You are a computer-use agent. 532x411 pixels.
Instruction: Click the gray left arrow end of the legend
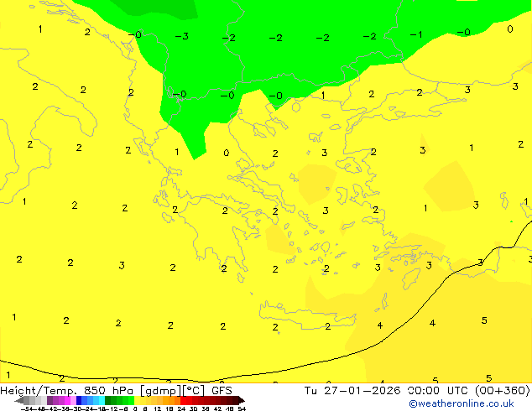pyautogui.click(x=19, y=401)
